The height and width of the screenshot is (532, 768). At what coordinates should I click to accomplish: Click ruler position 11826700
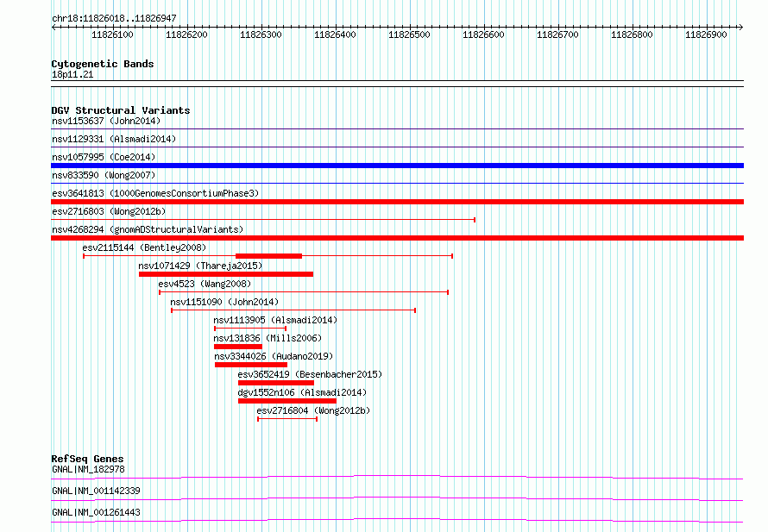[x=557, y=34]
